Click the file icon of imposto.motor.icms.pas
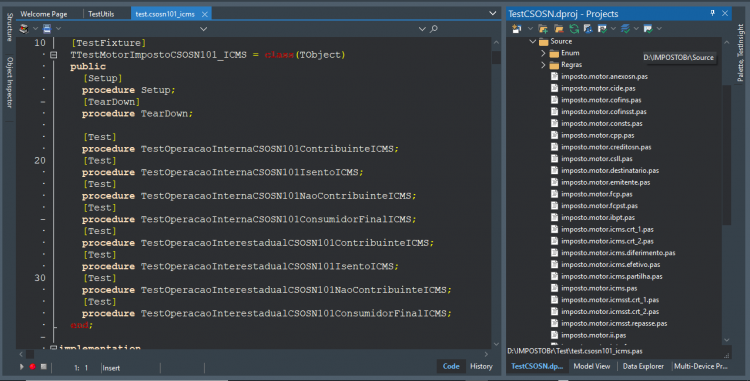The image size is (750, 381). pos(554,288)
